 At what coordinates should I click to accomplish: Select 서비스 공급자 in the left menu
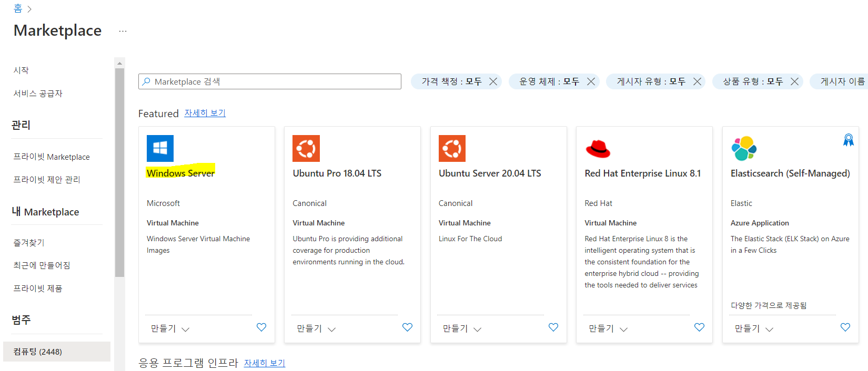point(38,94)
